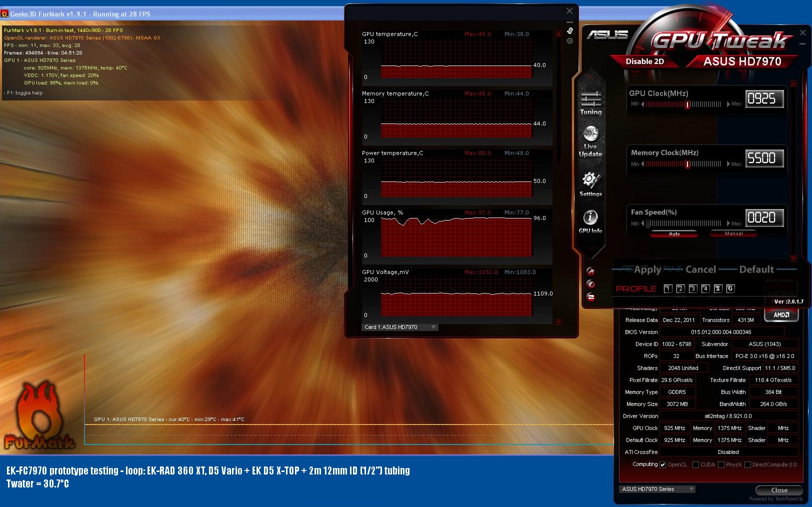
Task: Toggle the PhysX computing checkbox
Action: [x=721, y=464]
